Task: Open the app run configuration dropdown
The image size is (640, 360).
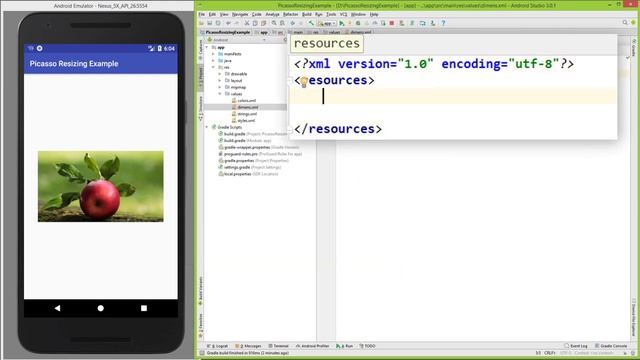Action: click(x=327, y=23)
